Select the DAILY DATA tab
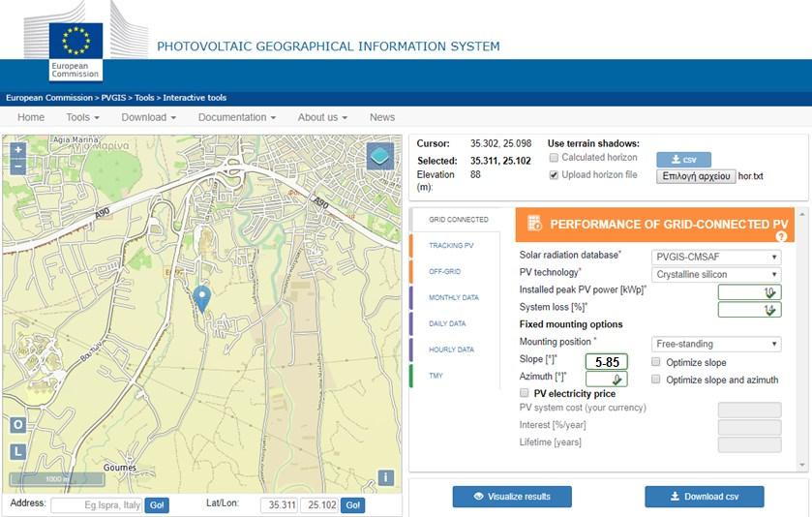 coord(447,323)
